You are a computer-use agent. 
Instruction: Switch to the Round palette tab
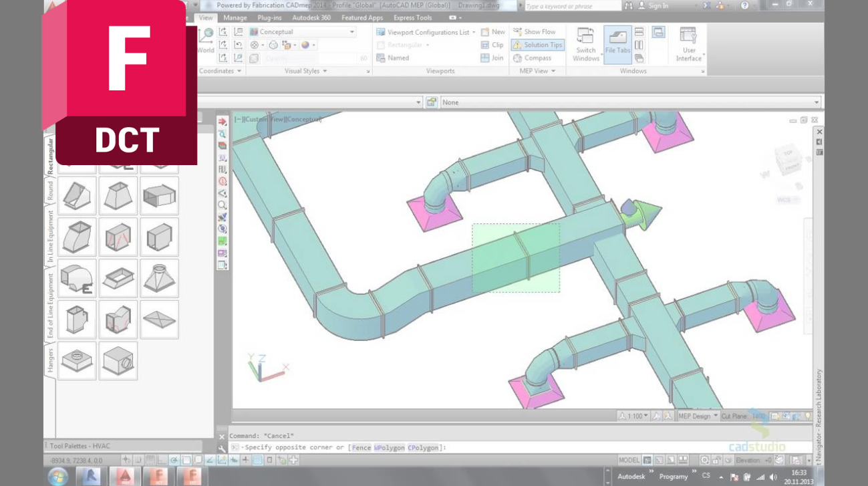pyautogui.click(x=50, y=191)
